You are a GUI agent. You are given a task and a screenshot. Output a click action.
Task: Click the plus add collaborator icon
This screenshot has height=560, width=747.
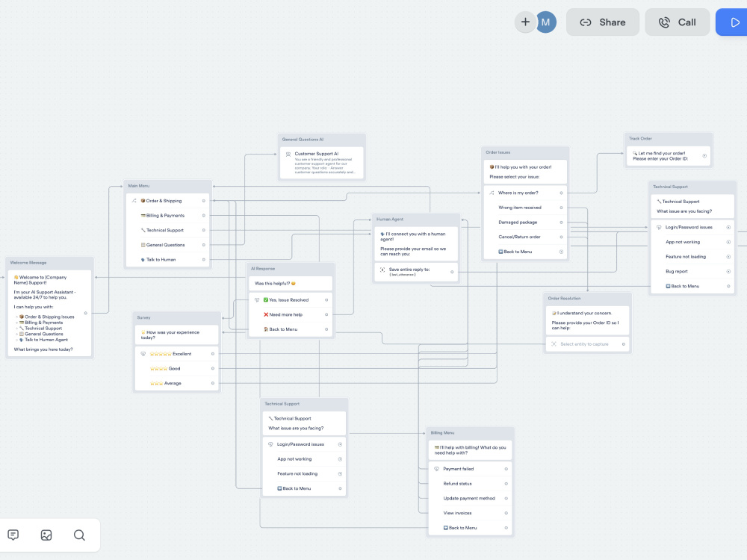525,22
